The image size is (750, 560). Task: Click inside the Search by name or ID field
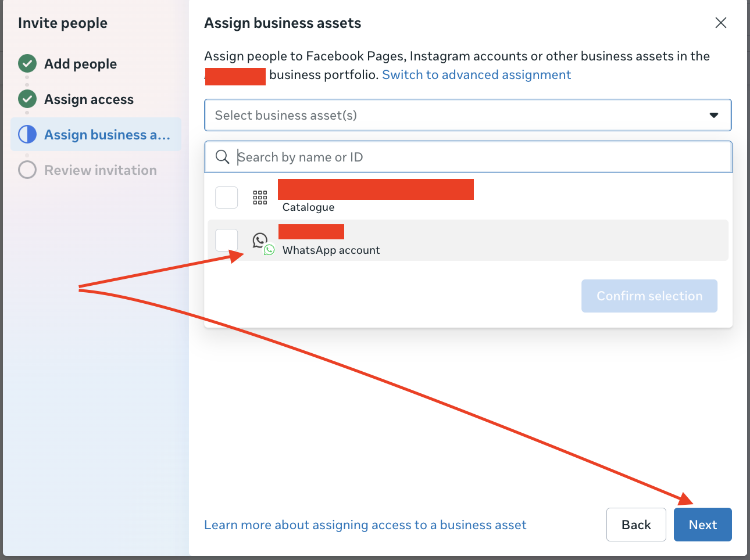coord(407,157)
